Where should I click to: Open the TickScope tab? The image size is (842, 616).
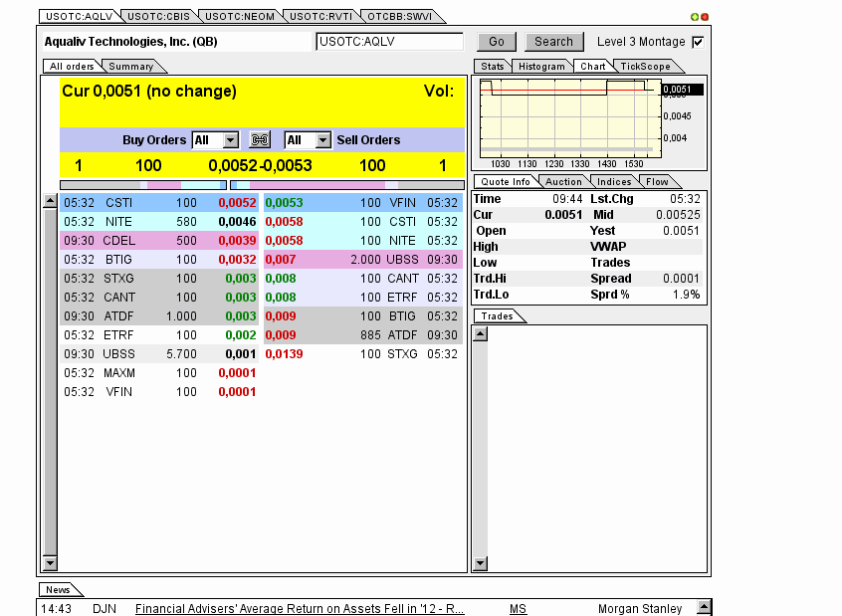[x=646, y=67]
